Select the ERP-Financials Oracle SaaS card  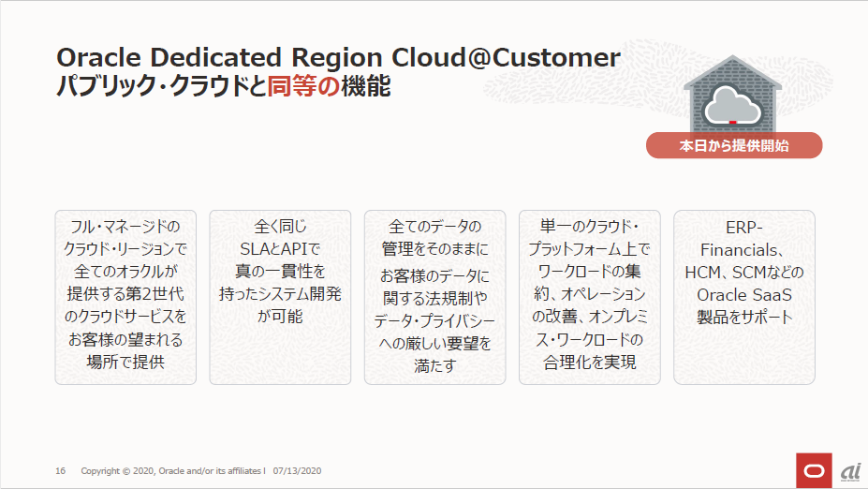[x=744, y=297]
